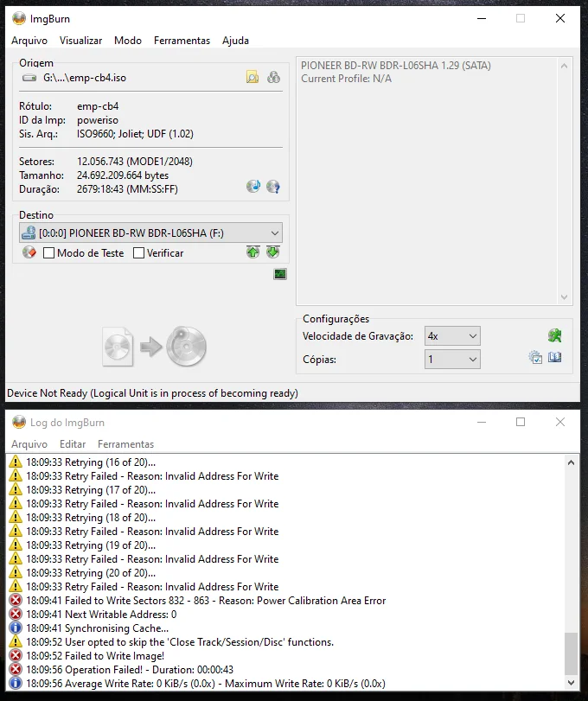Click device info panel scroll down arrow
This screenshot has height=701, width=588.
point(564,296)
